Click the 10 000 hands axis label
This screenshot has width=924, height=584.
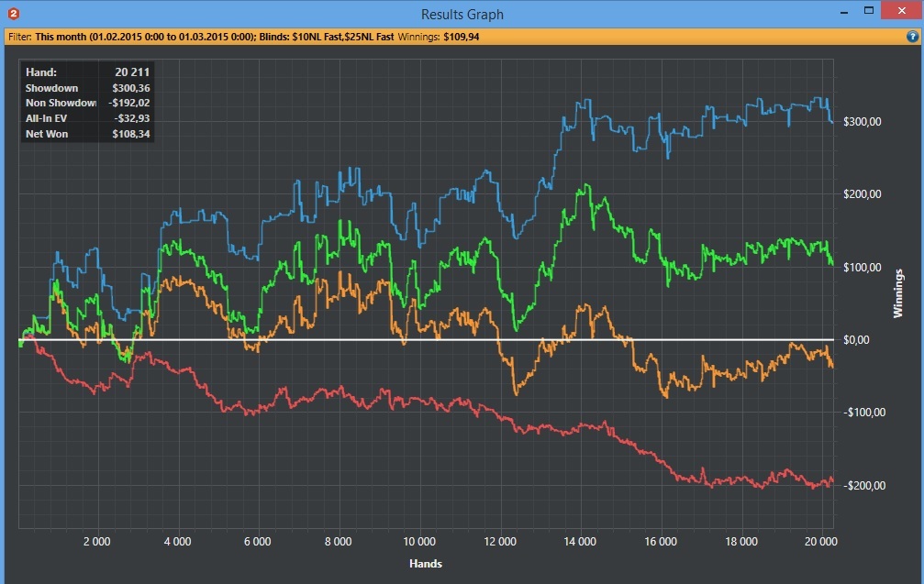pos(419,541)
